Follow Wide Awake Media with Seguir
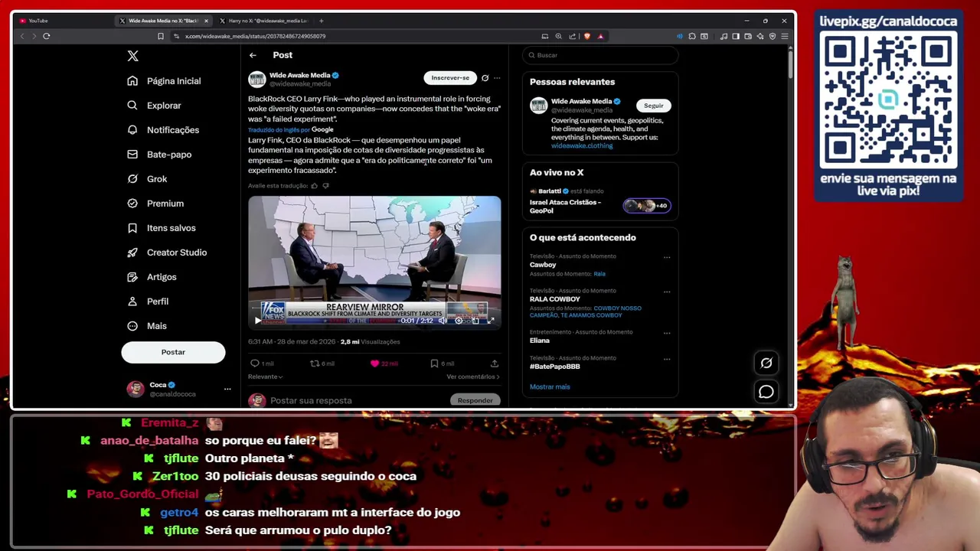The height and width of the screenshot is (551, 980). coord(653,106)
